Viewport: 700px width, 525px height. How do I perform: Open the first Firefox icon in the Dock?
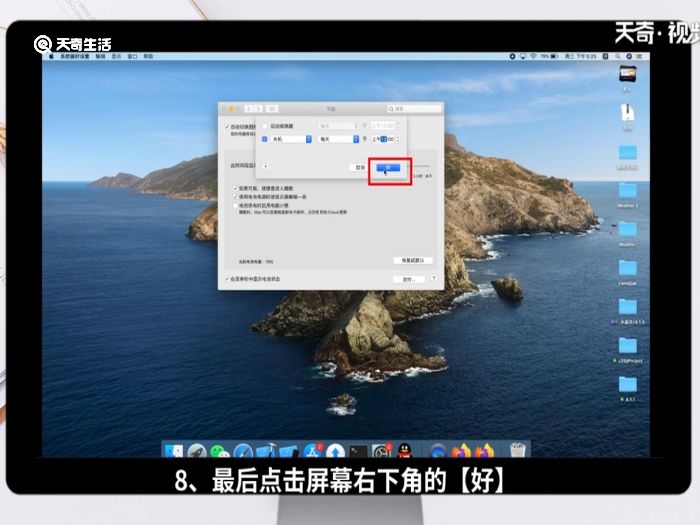pyautogui.click(x=461, y=451)
